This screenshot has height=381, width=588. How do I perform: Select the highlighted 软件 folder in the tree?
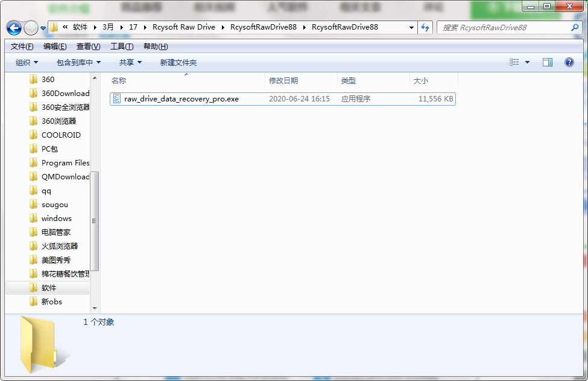click(x=49, y=288)
